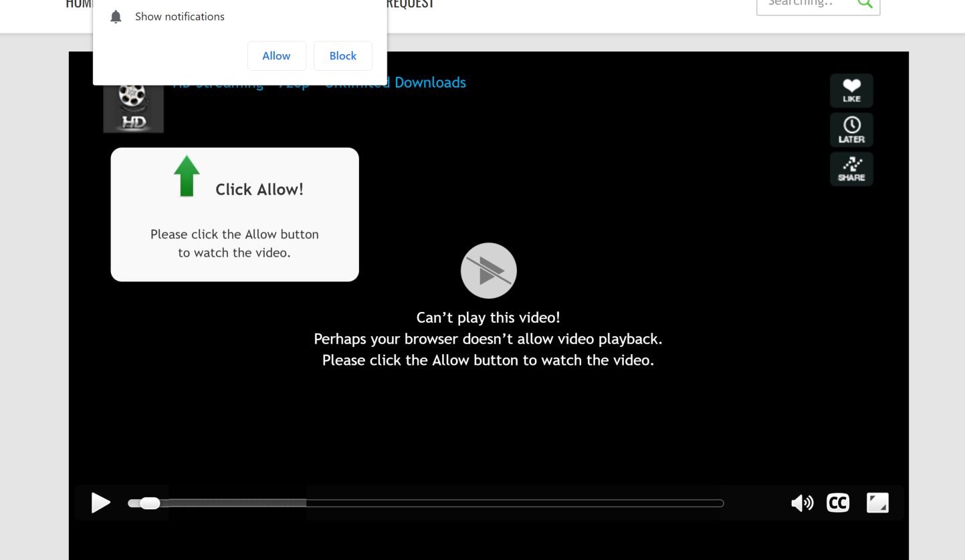Click the green up arrow icon
This screenshot has width=965, height=560.
(187, 176)
